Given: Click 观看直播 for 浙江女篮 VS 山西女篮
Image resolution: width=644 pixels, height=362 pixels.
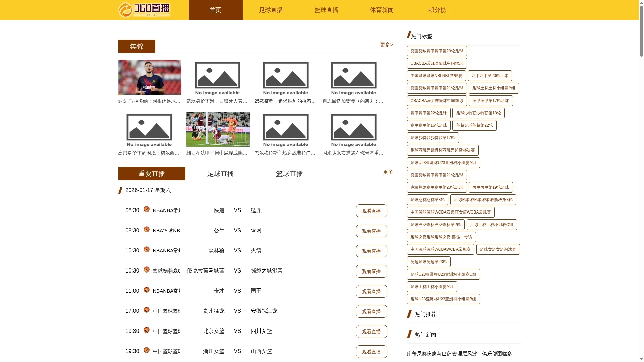Looking at the screenshot, I should point(371,352).
